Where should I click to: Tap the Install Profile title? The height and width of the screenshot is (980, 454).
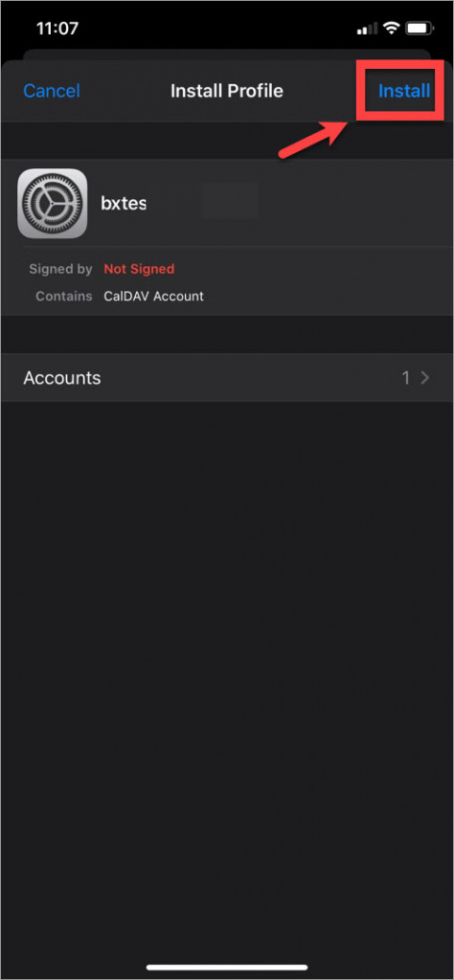pyautogui.click(x=227, y=91)
